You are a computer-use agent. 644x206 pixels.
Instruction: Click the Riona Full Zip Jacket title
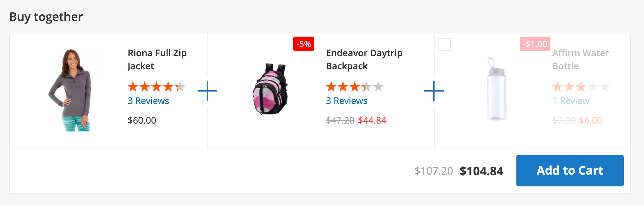coord(157,60)
